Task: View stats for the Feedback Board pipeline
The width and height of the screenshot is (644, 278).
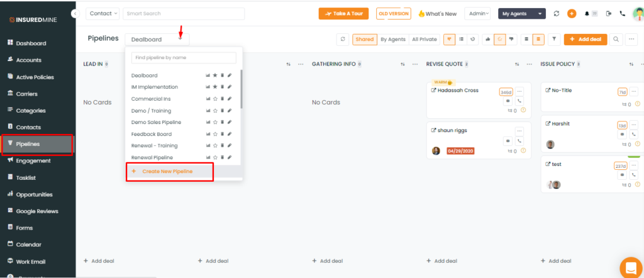Action: (x=208, y=134)
